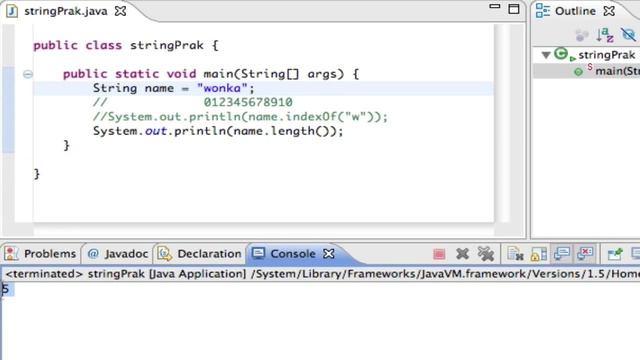Click the red Terminate button
The height and width of the screenshot is (360, 640).
439,254
